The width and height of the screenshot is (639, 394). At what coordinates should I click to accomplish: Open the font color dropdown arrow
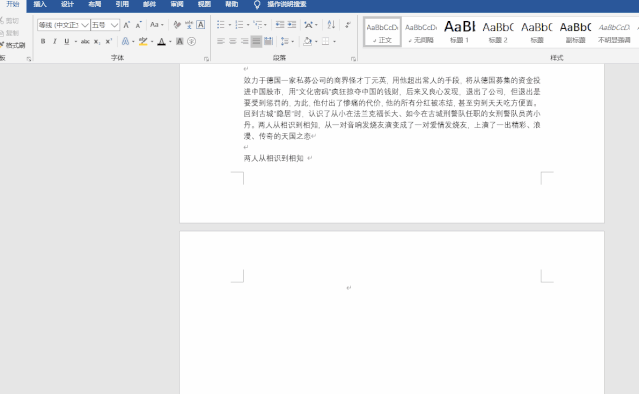[170, 41]
